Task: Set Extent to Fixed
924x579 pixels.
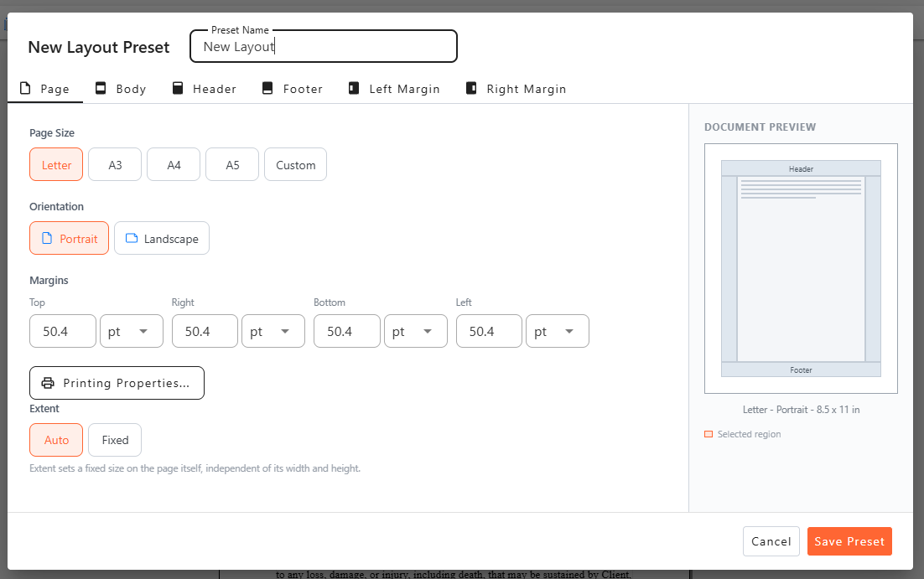Action: pos(115,440)
